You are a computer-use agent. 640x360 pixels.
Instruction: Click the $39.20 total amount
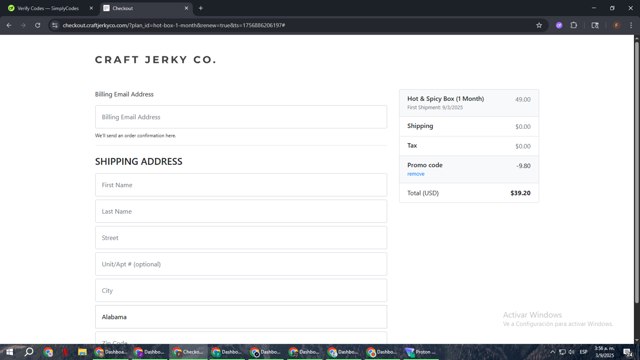tap(520, 193)
